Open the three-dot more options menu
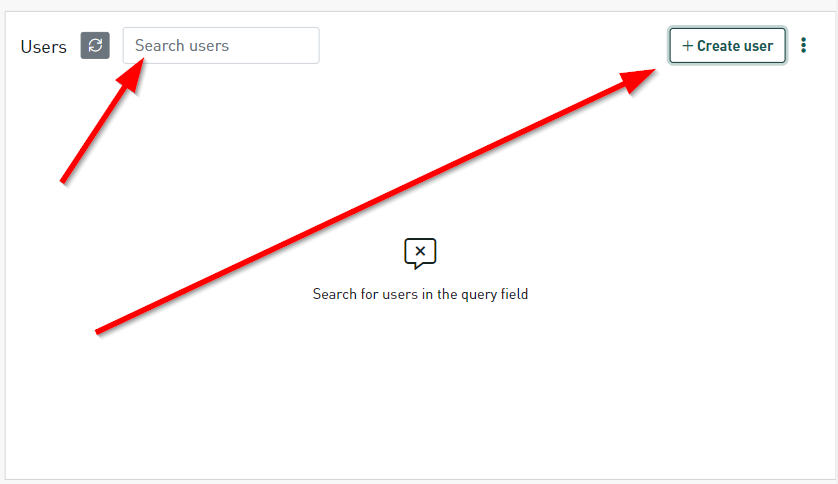The image size is (838, 484). tap(803, 45)
